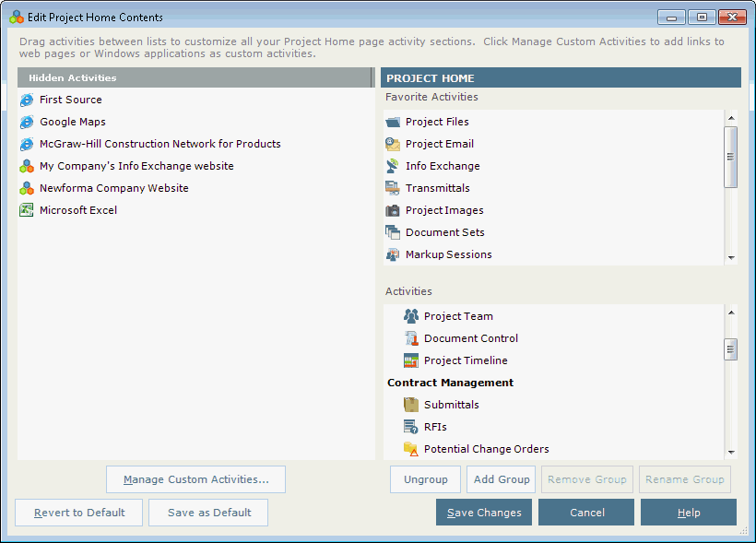Click the First Source web icon
Viewport: 756px width, 543px height.
pos(27,100)
